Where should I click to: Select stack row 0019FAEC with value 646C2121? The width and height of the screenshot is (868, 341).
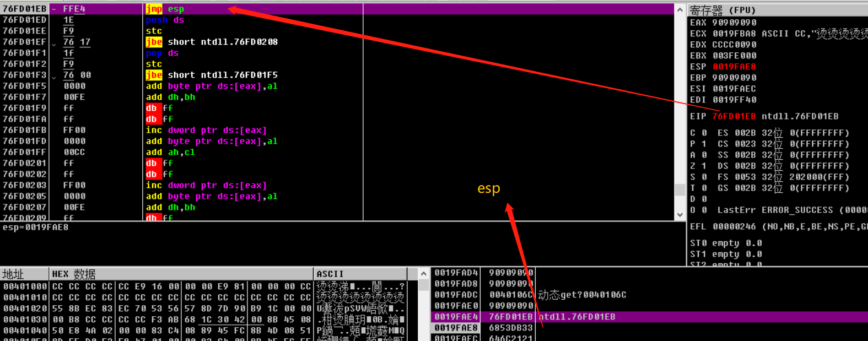[x=649, y=338]
